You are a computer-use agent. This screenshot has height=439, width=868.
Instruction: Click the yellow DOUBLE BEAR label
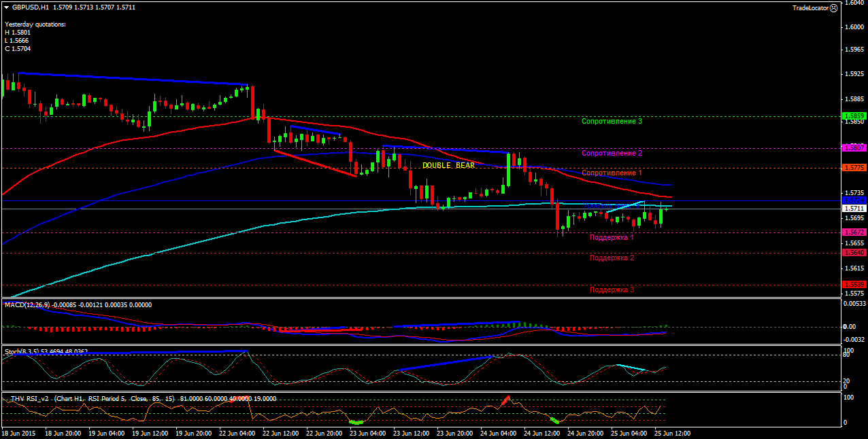pos(448,165)
